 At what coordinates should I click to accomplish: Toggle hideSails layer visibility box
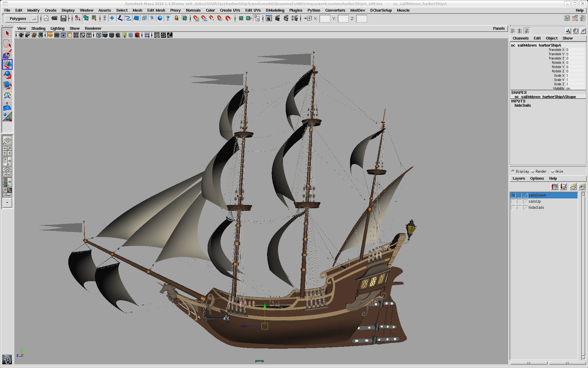pyautogui.click(x=513, y=208)
